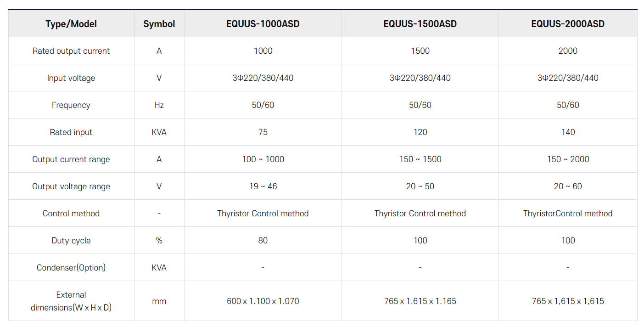This screenshot has width=644, height=327.
Task: Click the 600 x 1.100 x 1.070 cell
Action: click(x=263, y=301)
